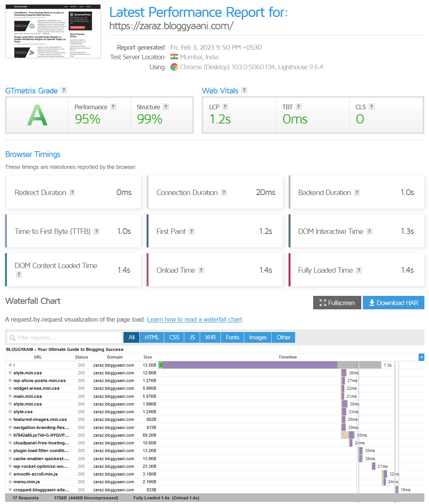Select the JS filter tab
The width and height of the screenshot is (429, 504).
tap(192, 337)
